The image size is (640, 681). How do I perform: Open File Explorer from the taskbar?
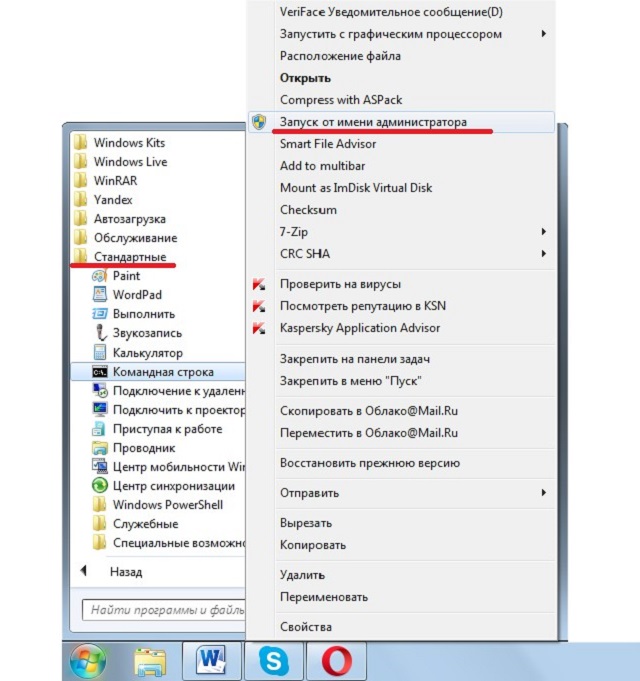150,662
